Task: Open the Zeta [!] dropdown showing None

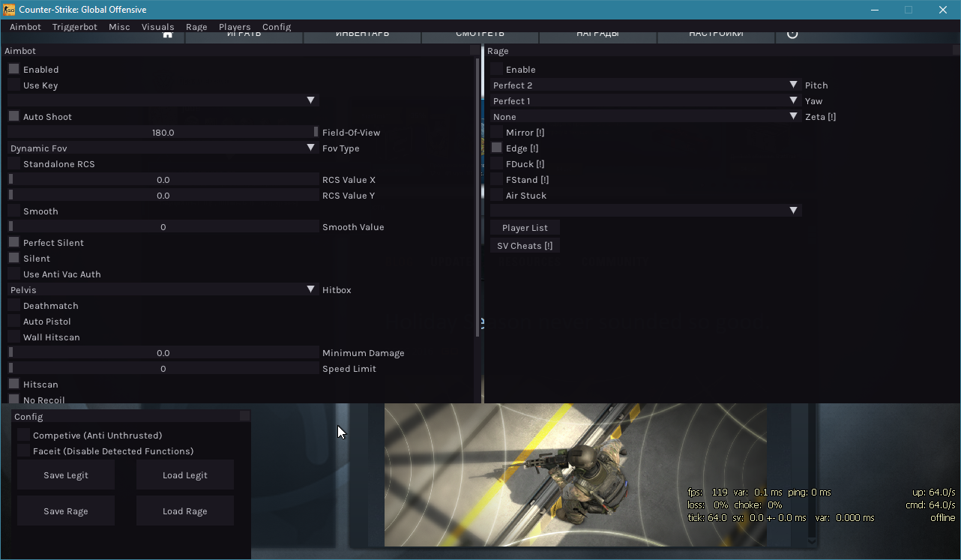Action: pyautogui.click(x=646, y=116)
